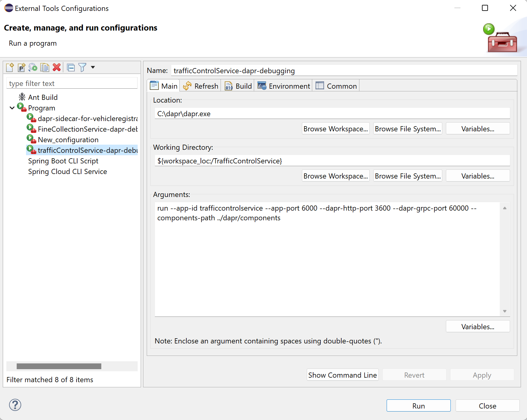Open Help with the question mark icon

[15, 405]
